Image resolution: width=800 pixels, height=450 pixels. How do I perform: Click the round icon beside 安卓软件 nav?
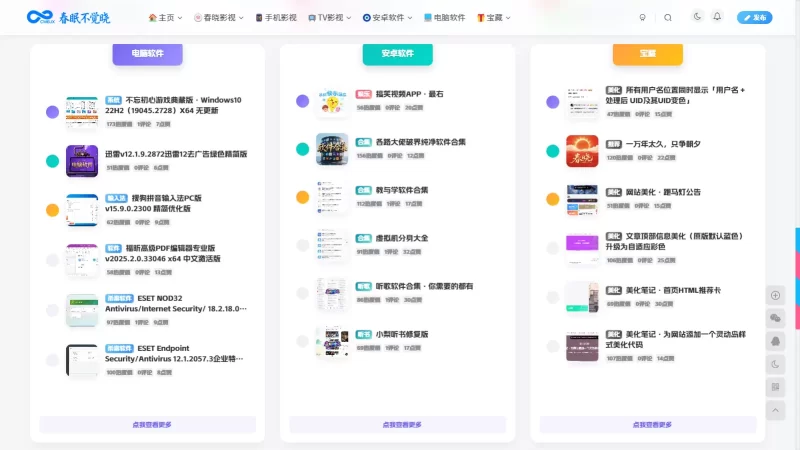pyautogui.click(x=366, y=17)
